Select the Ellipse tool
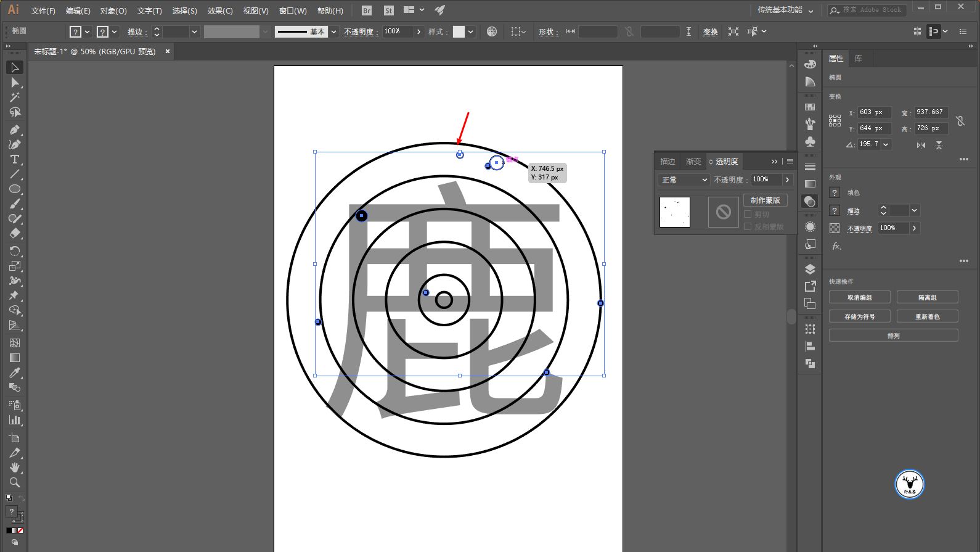The height and width of the screenshot is (552, 980). (x=15, y=189)
